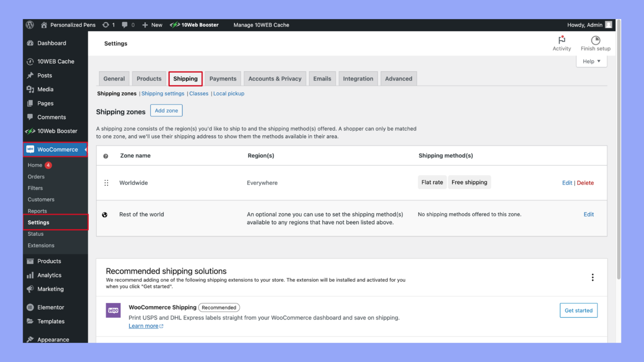Click the Activity flag icon
The height and width of the screenshot is (362, 644).
pos(562,40)
